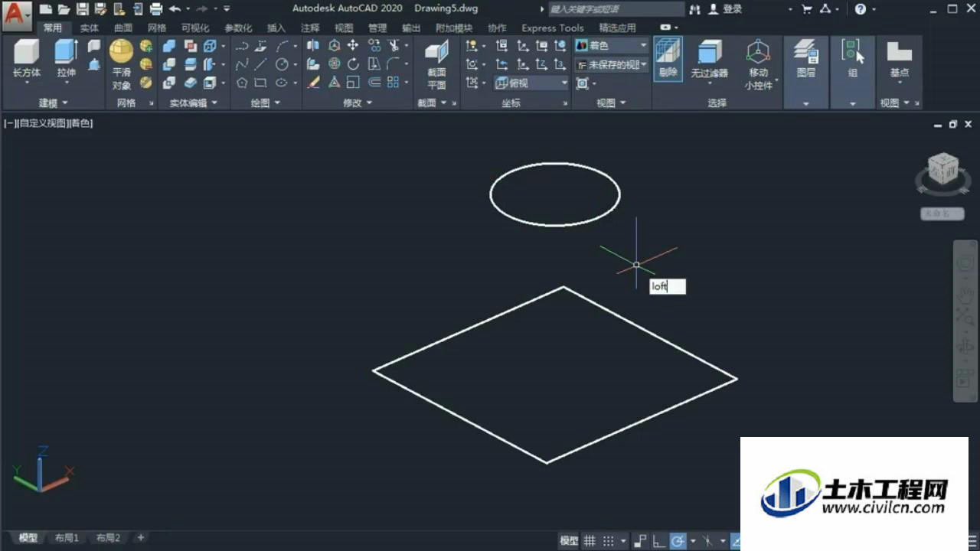Click the Save icon in quick access toolbar
Screen dimensions: 980x551
(82, 9)
